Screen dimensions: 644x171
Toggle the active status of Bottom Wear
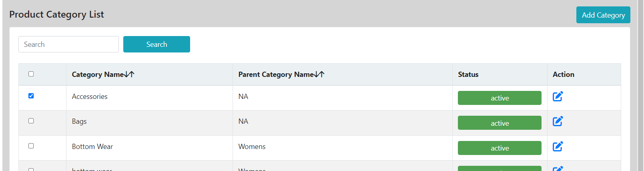pos(500,148)
